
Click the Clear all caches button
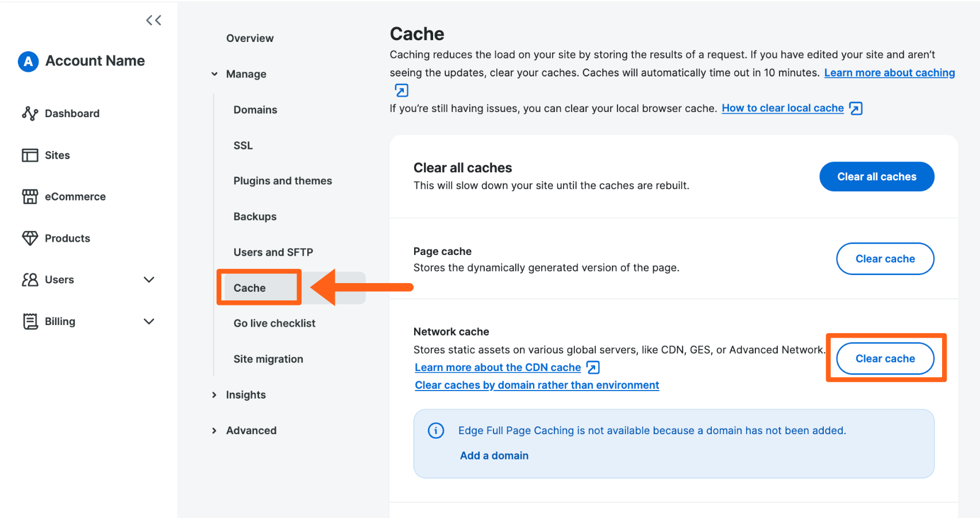click(x=876, y=176)
